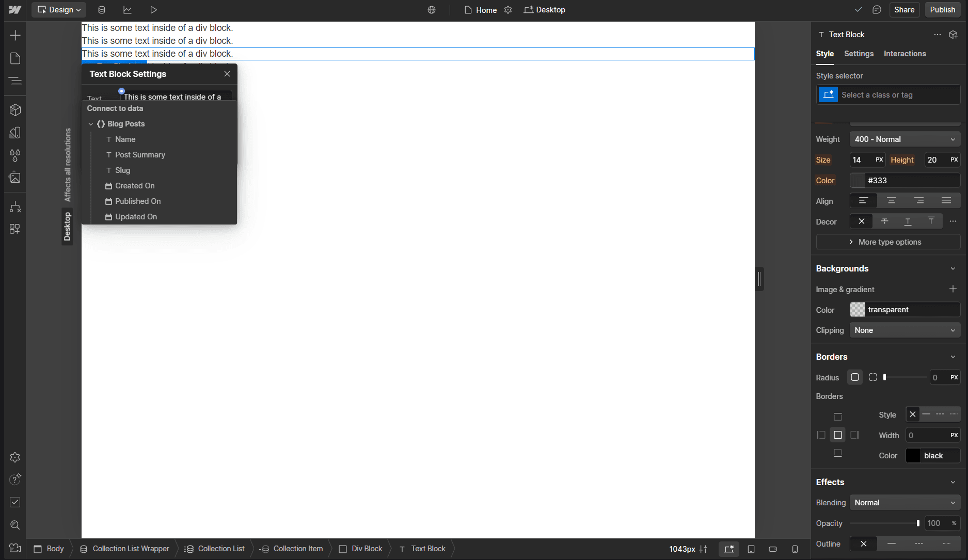Screen dimensions: 968x560
Task: Select the mobile landscape breakpoint icon
Action: pyautogui.click(x=773, y=549)
